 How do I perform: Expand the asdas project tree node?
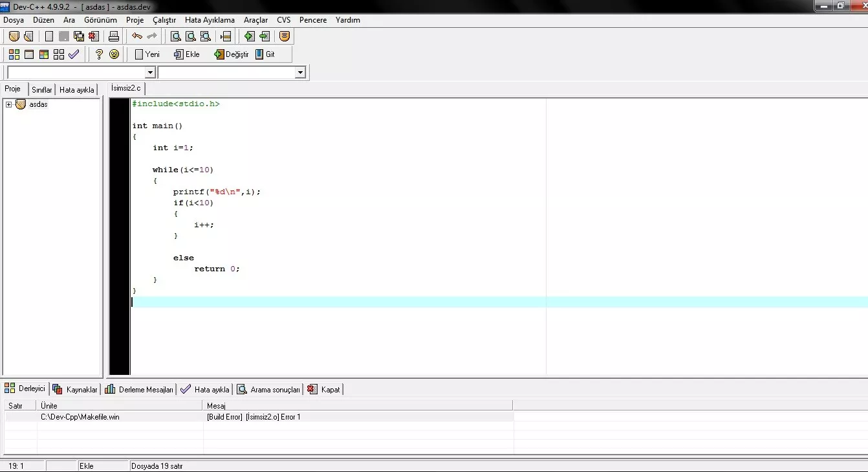[x=9, y=104]
